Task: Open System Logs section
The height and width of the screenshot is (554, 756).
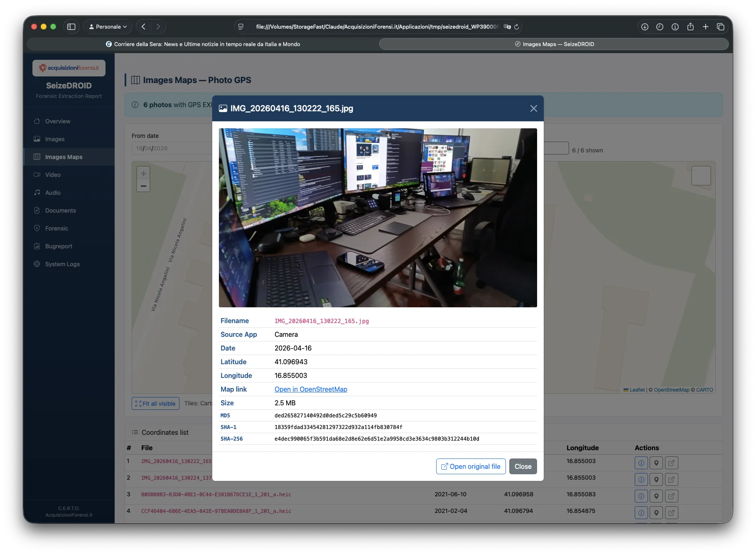Action: coord(62,264)
